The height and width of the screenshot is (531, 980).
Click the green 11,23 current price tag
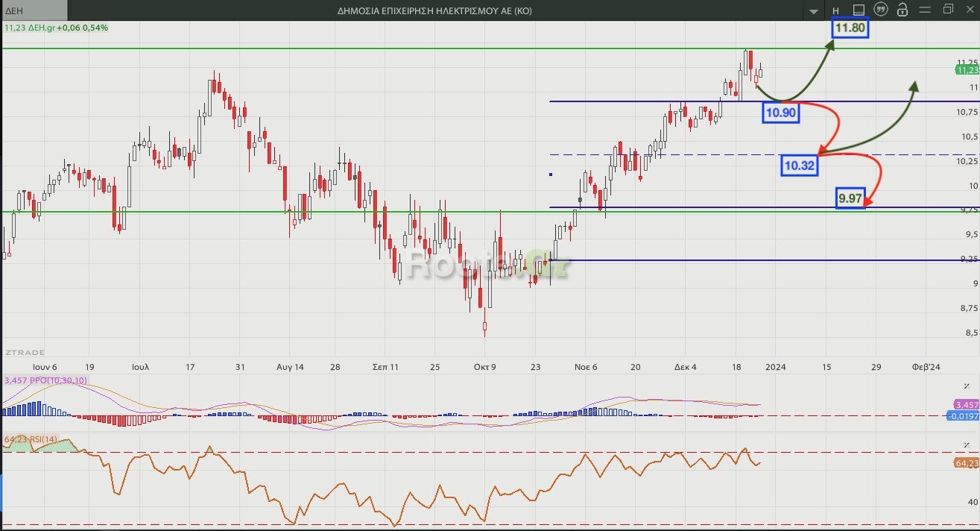[967, 70]
